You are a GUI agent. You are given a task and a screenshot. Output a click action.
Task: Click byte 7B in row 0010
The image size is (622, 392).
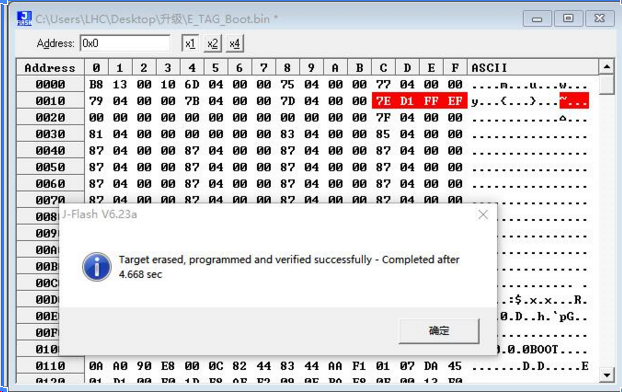pyautogui.click(x=192, y=101)
